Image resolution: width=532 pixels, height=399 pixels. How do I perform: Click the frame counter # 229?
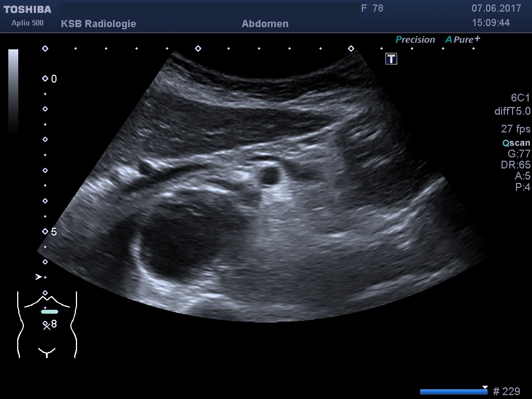(506, 391)
